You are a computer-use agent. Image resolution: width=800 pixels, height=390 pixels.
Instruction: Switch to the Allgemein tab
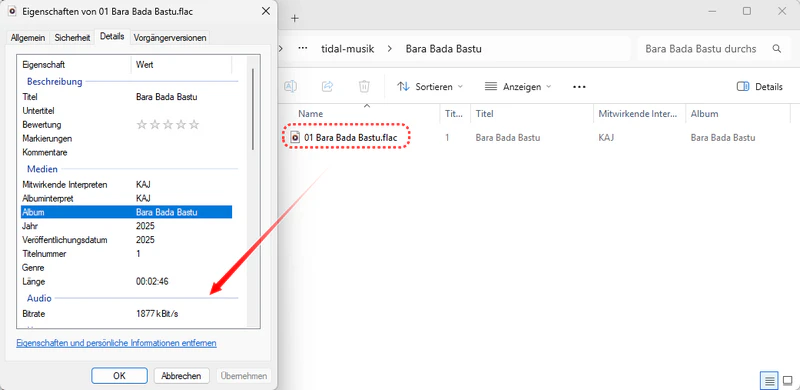coord(28,37)
